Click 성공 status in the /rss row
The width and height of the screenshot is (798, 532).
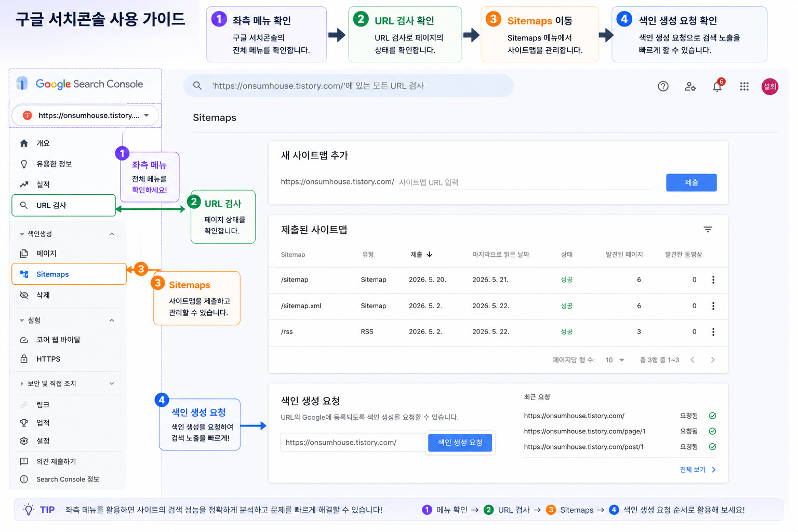[567, 331]
